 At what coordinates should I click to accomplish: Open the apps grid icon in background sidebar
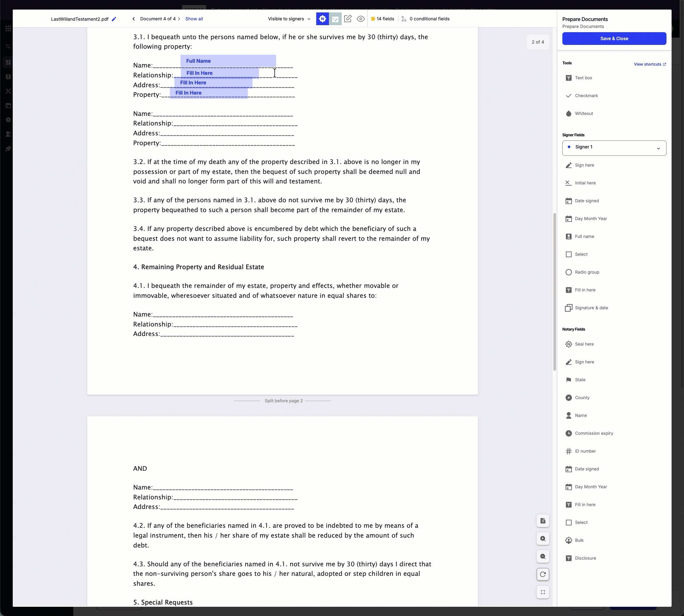click(x=8, y=29)
